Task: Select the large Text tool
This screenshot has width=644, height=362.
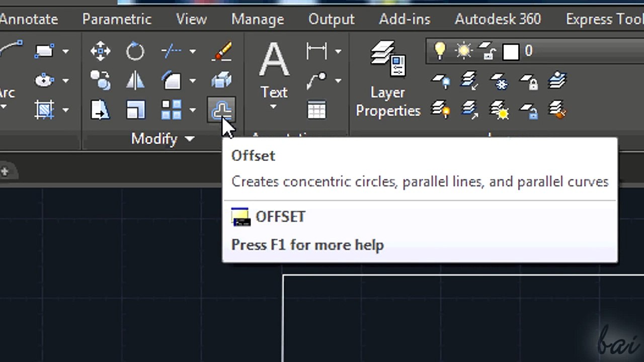Action: click(x=274, y=70)
